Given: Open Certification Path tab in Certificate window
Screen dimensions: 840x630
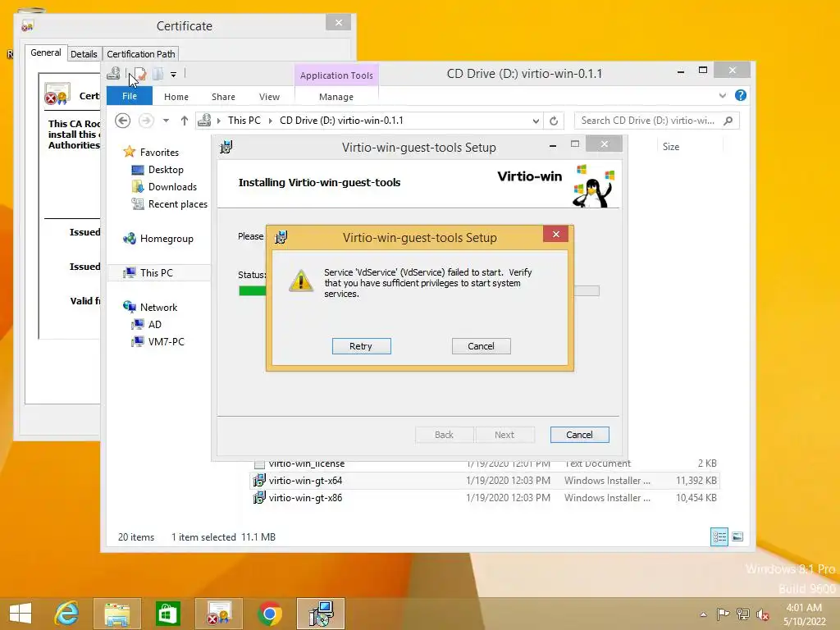Looking at the screenshot, I should [141, 53].
